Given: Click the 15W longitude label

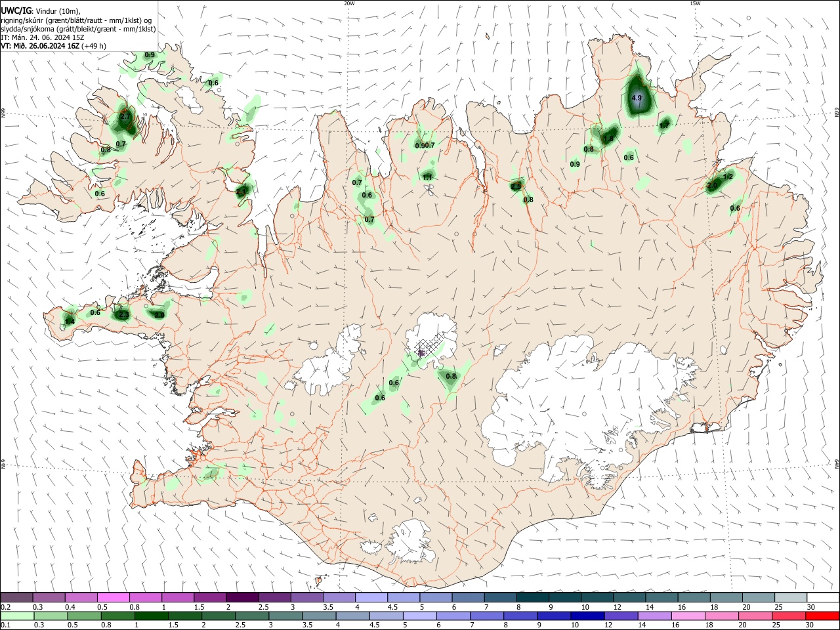Looking at the screenshot, I should (695, 3).
